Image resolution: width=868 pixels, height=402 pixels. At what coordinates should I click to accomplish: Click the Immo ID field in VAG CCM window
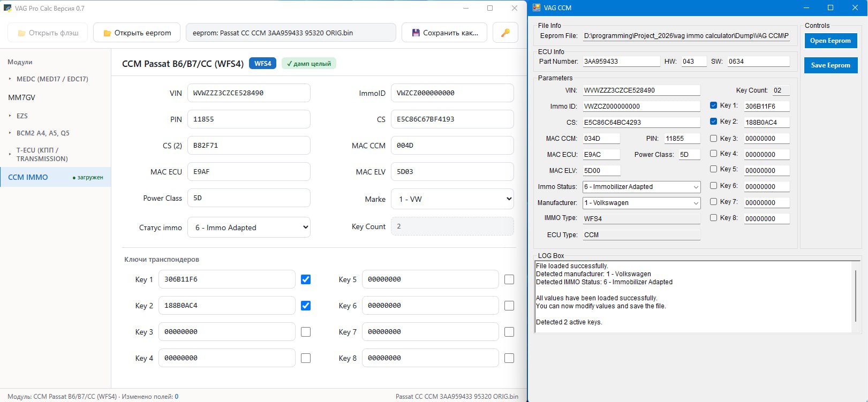point(641,107)
